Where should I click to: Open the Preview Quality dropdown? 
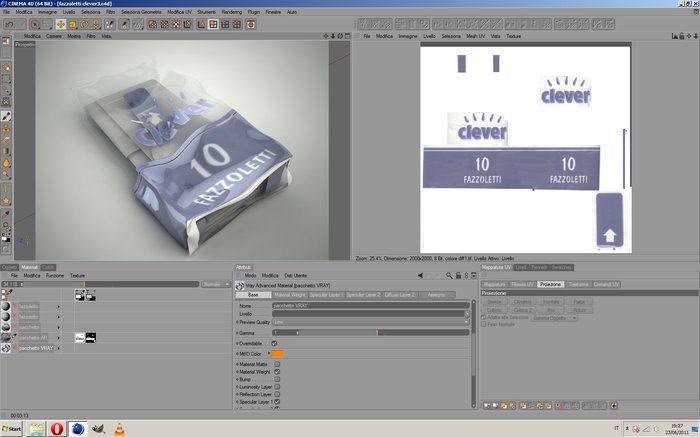pyautogui.click(x=371, y=322)
